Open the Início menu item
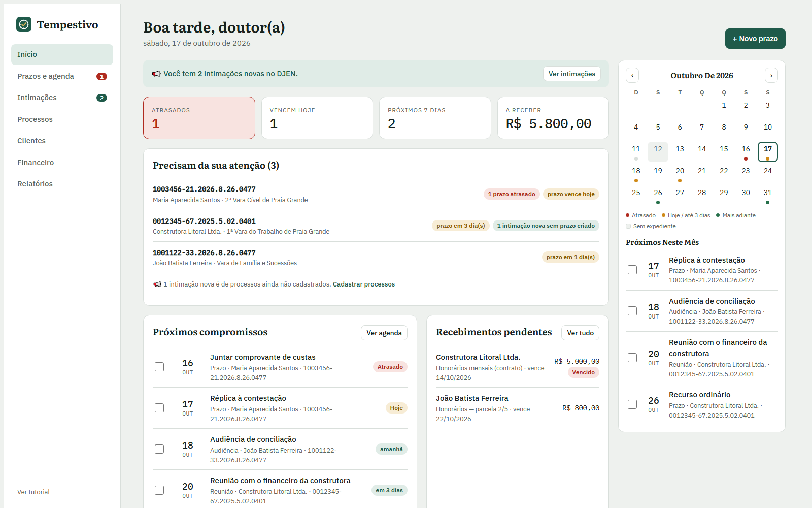 (62, 54)
